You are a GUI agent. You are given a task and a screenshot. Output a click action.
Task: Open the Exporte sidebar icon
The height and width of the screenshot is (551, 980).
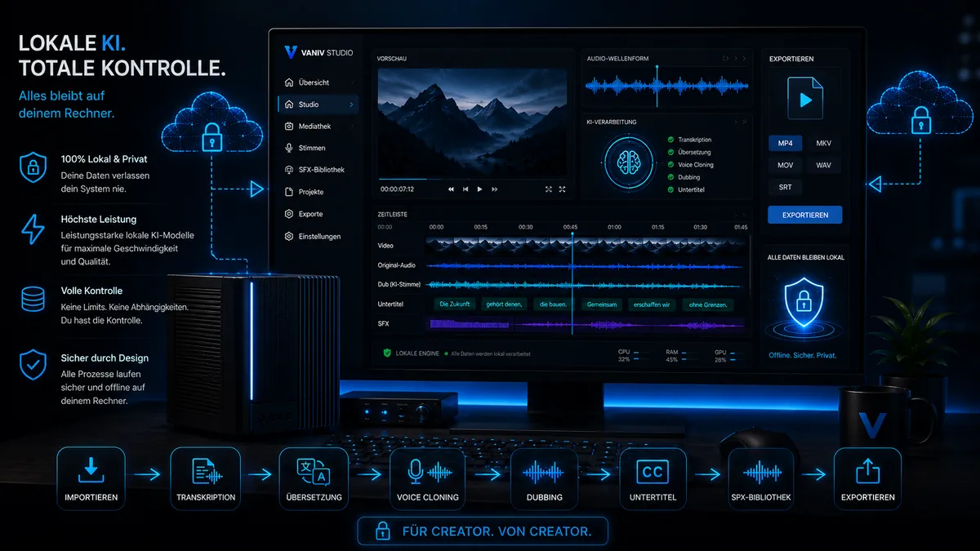289,214
